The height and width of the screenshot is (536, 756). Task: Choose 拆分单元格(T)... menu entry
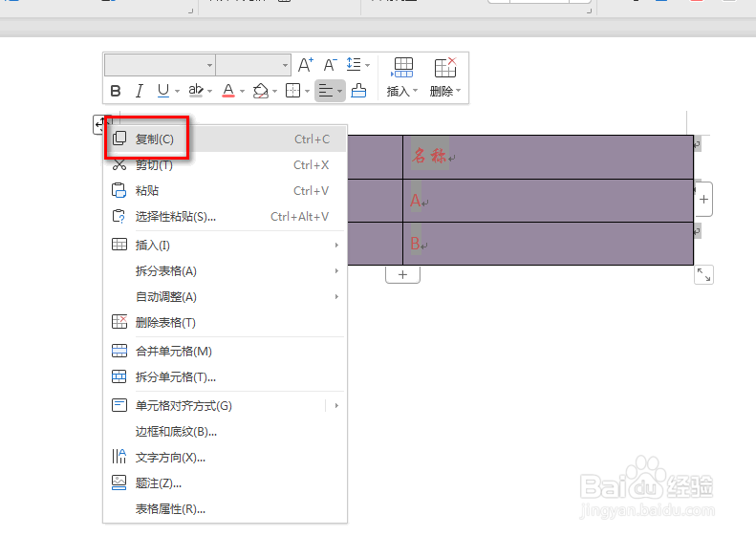(x=226, y=377)
